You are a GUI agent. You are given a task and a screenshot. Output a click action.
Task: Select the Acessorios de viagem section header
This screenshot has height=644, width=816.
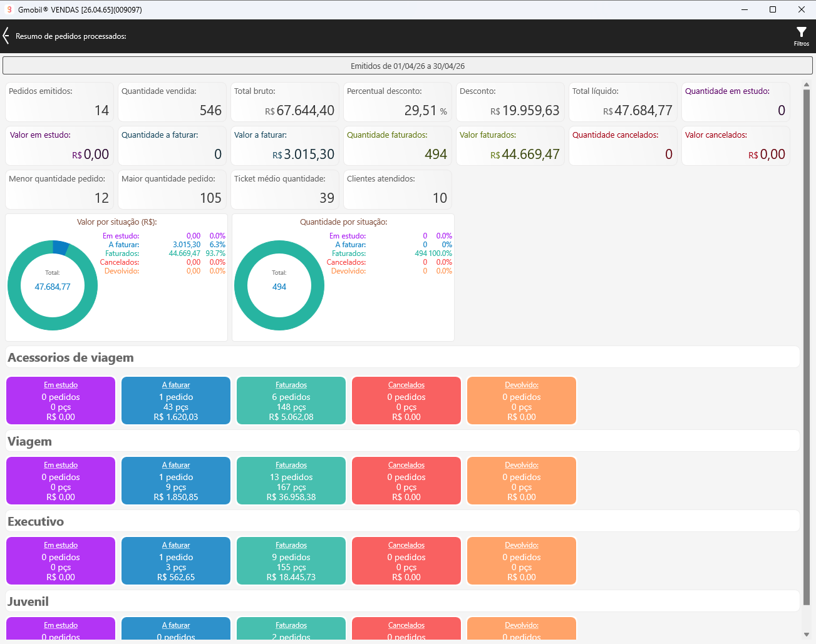tap(403, 357)
